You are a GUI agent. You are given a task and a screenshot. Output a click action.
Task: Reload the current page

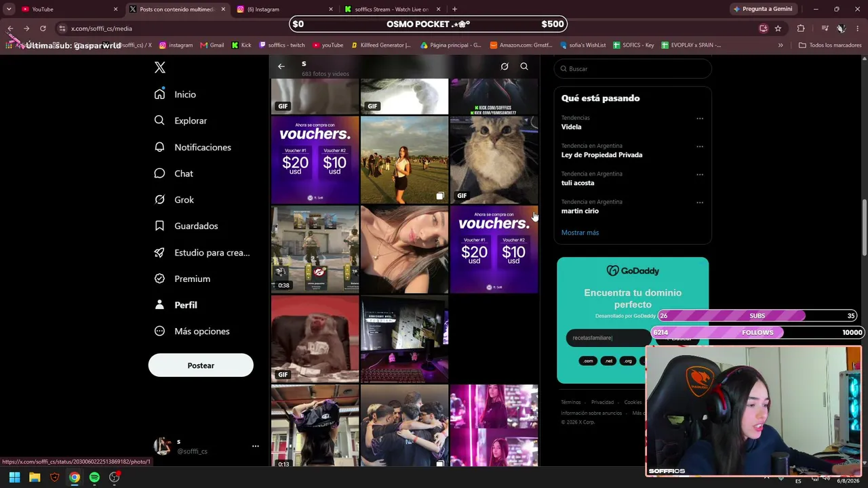(x=43, y=28)
